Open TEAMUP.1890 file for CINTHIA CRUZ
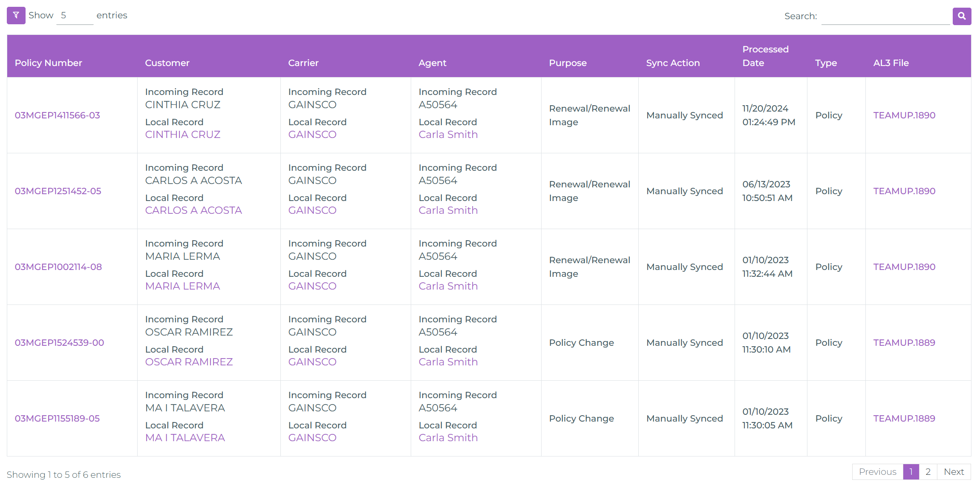980x488 pixels. (x=904, y=115)
